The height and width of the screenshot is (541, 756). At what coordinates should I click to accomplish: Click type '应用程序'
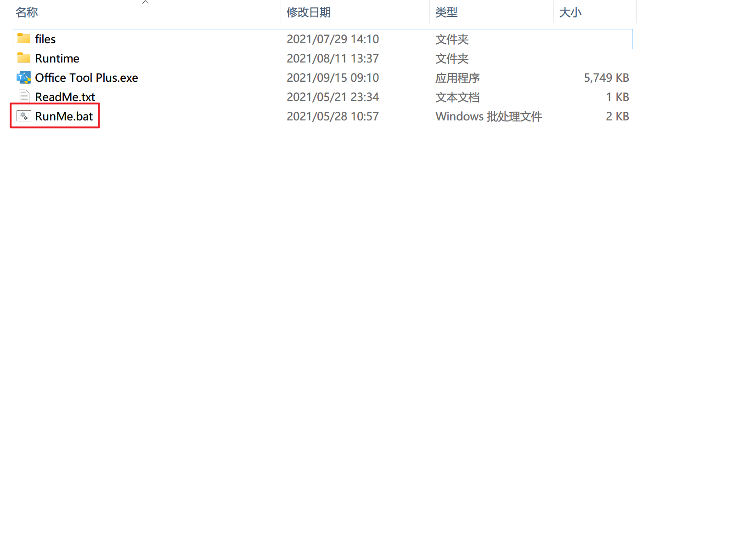coord(457,78)
